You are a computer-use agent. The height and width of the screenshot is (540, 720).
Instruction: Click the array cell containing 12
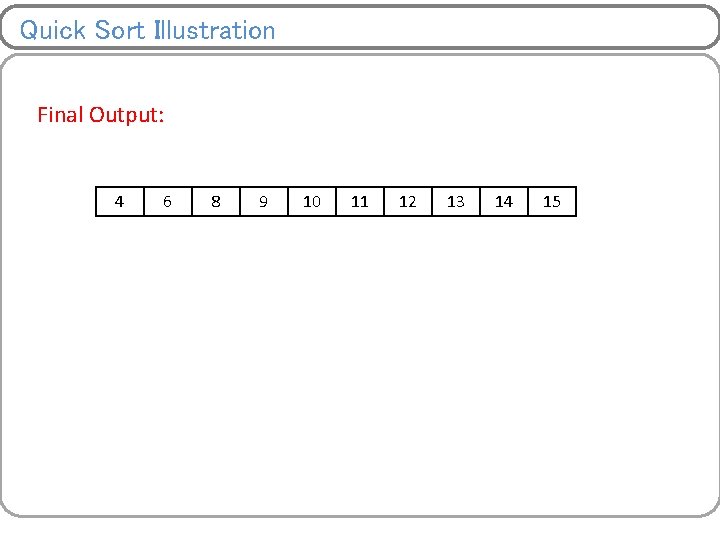(x=408, y=201)
